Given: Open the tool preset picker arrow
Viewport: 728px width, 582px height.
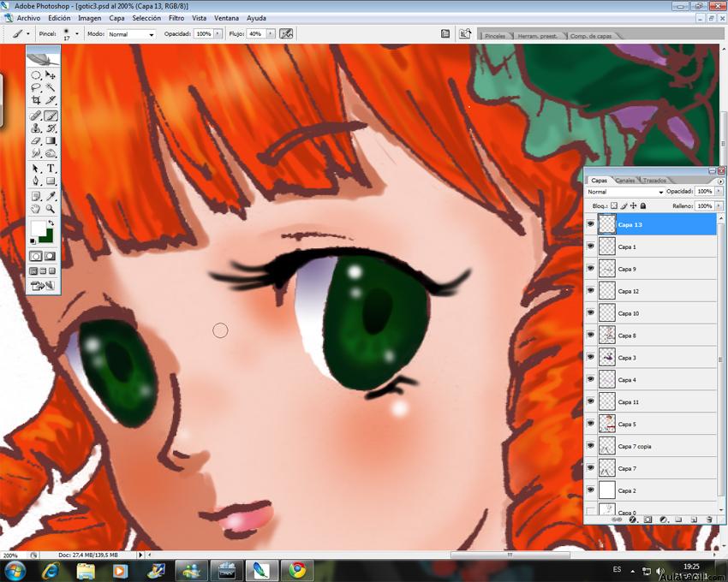Looking at the screenshot, I should point(28,34).
